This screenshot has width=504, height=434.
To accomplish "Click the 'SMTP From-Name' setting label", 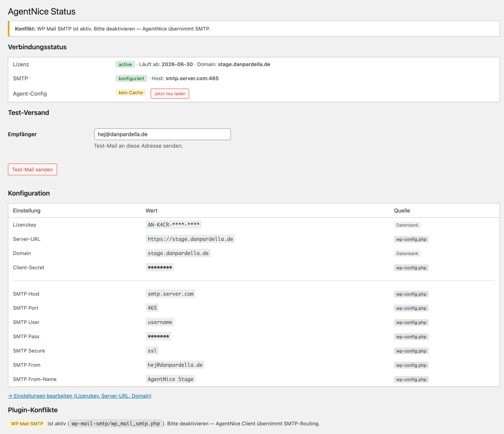I will (x=35, y=379).
